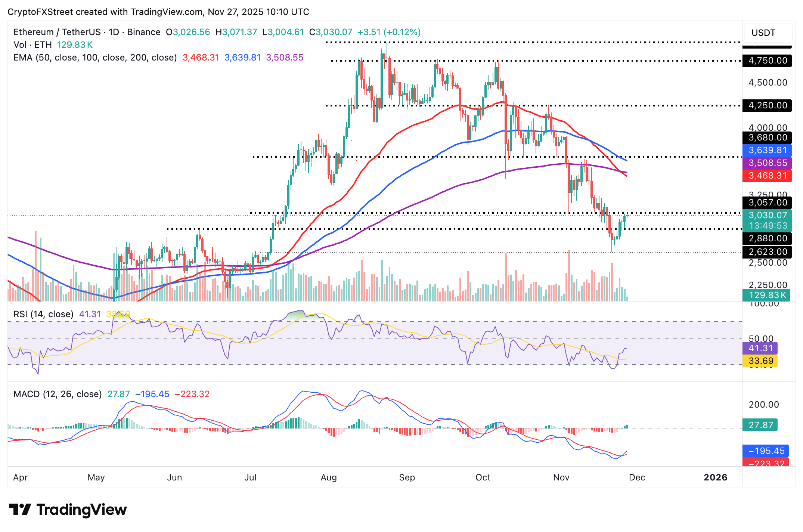Select the RSI (14, close) legend
This screenshot has height=532, width=803.
(x=43, y=314)
